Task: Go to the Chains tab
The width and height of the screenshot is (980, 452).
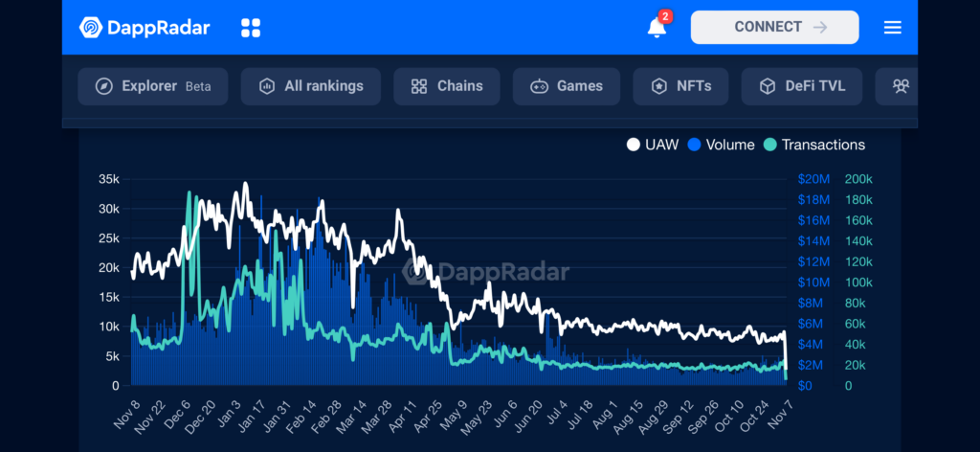Action: tap(446, 86)
